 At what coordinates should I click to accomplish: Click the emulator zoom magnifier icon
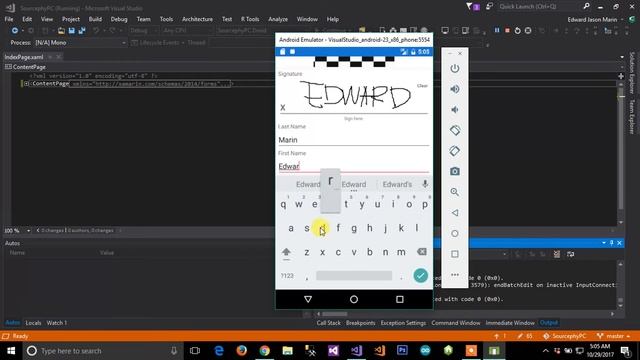[455, 192]
